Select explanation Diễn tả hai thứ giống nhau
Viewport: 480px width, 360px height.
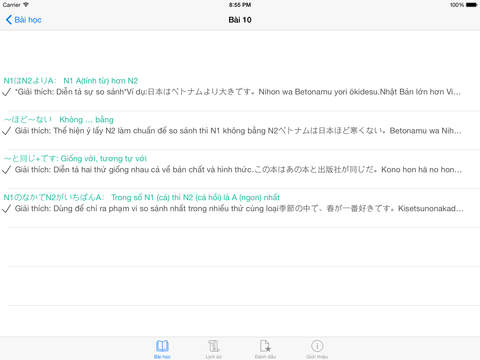238,170
